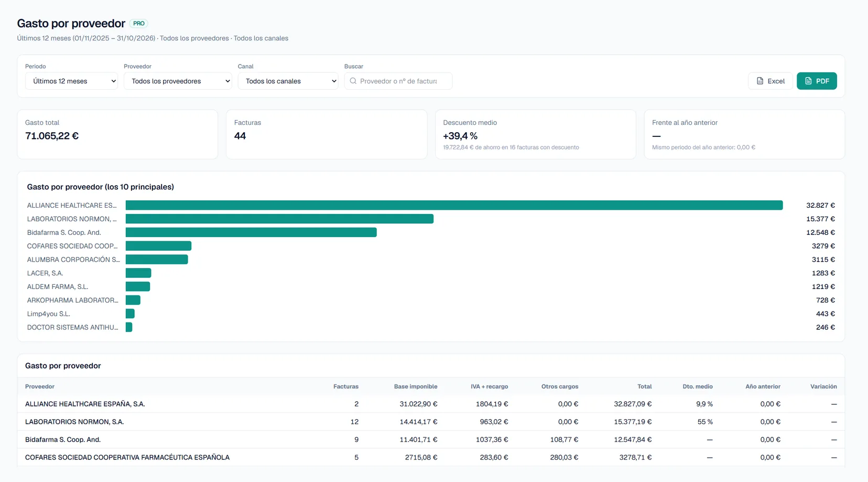The image size is (868, 482).
Task: Click the DOCTOR SISTEMAS ANTIHU chart label
Action: [x=72, y=327]
